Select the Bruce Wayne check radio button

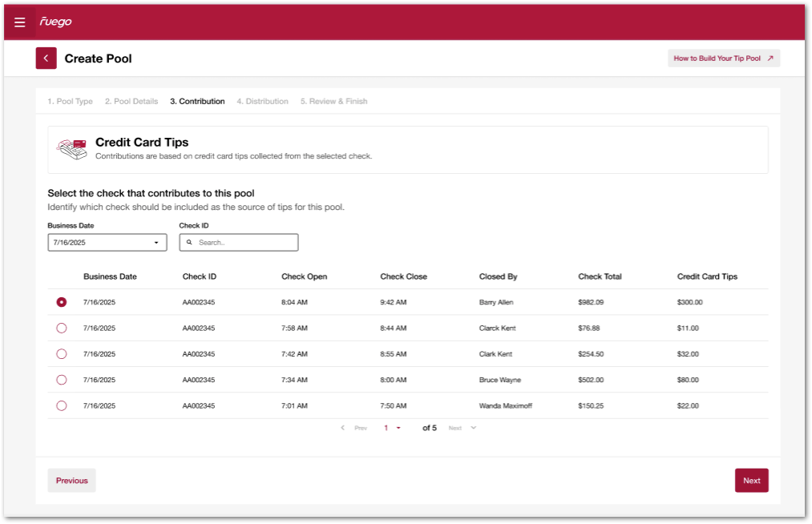[62, 380]
